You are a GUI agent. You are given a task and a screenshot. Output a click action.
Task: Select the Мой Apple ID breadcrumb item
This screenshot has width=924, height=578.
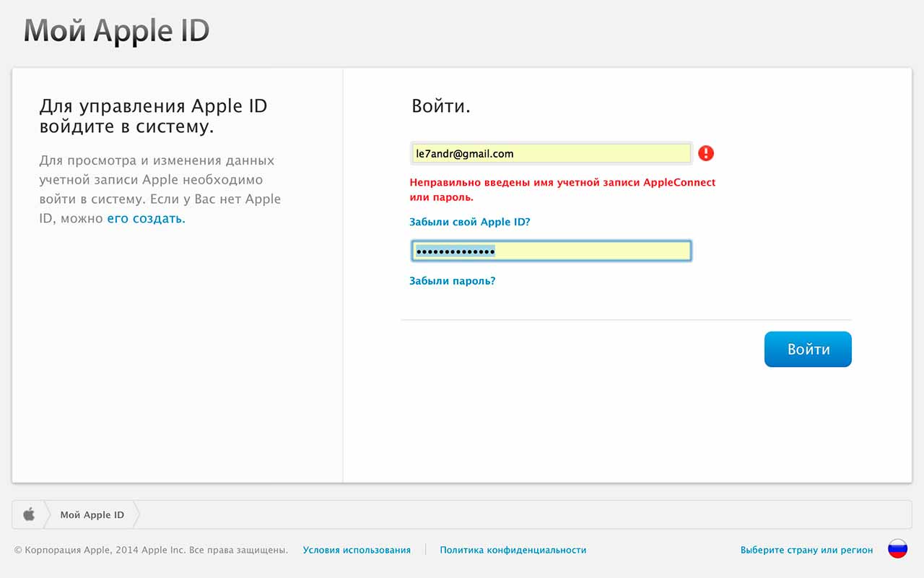pyautogui.click(x=92, y=515)
